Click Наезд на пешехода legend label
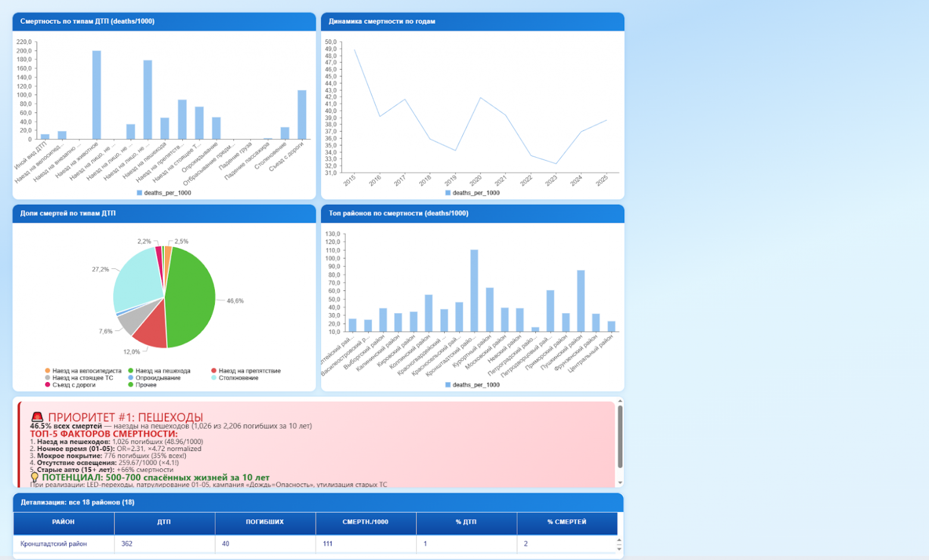Image resolution: width=929 pixels, height=560 pixels. [163, 371]
